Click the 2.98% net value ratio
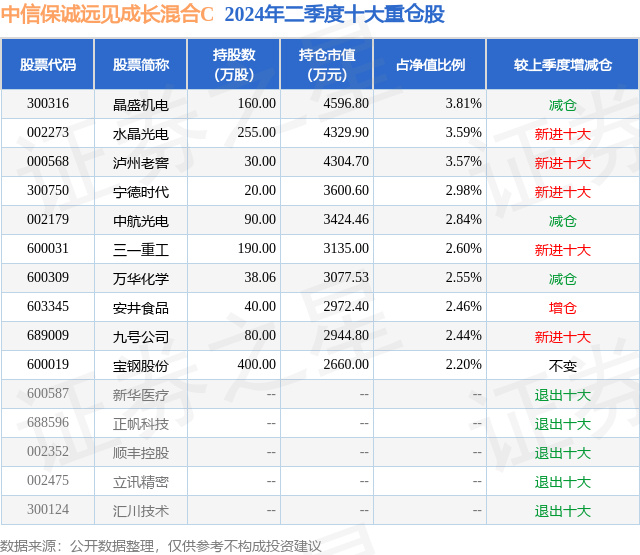This screenshot has height=555, width=640. 464,191
